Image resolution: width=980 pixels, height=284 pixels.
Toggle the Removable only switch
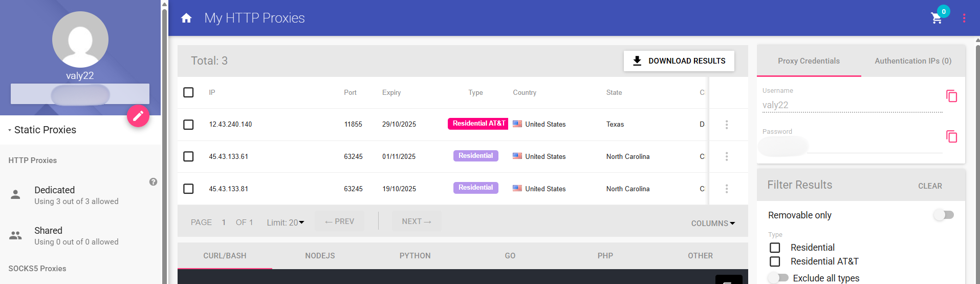coord(943,215)
